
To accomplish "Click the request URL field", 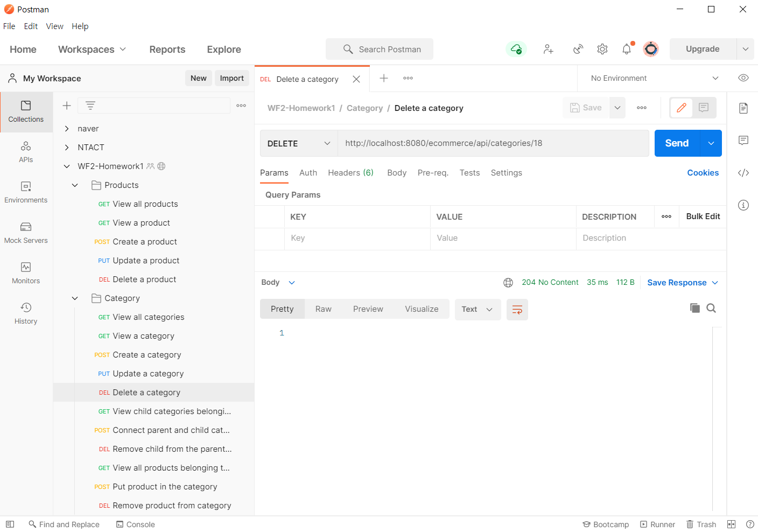I will (x=493, y=143).
